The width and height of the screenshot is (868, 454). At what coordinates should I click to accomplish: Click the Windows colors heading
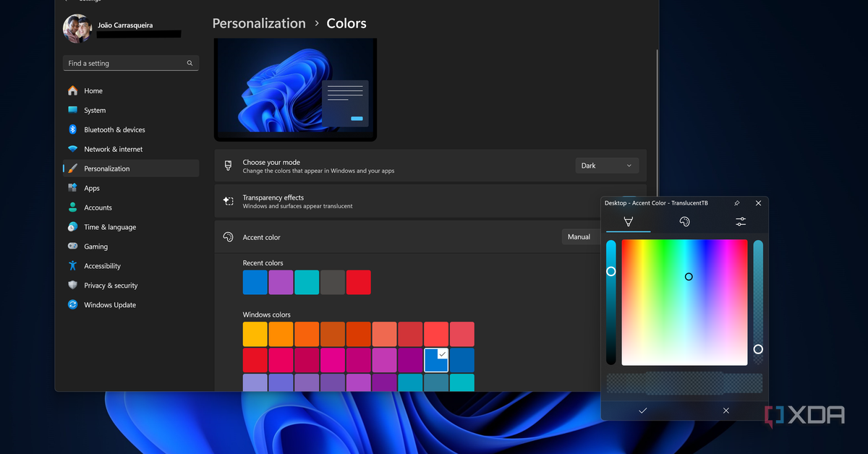pos(267,314)
